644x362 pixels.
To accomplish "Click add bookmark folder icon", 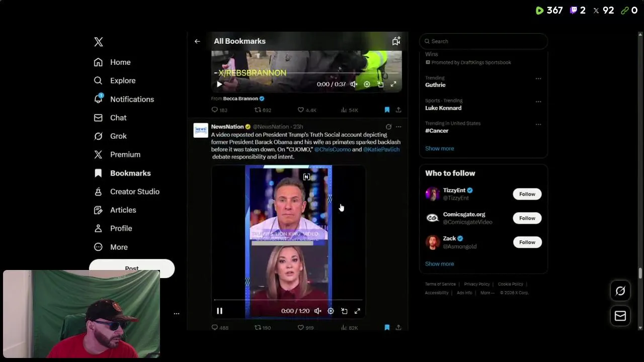I will [396, 41].
